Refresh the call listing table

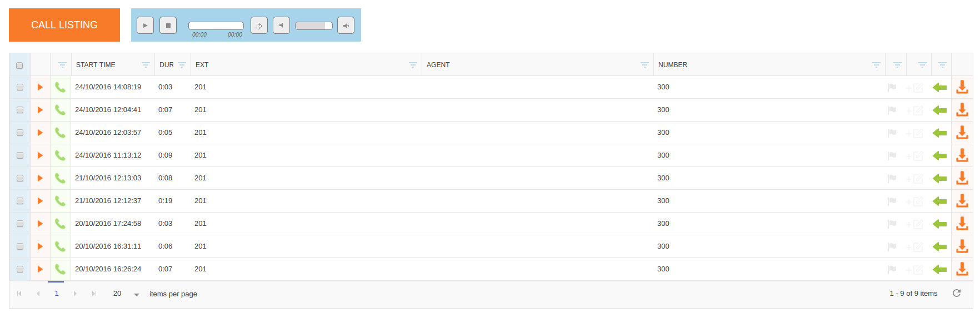click(957, 293)
